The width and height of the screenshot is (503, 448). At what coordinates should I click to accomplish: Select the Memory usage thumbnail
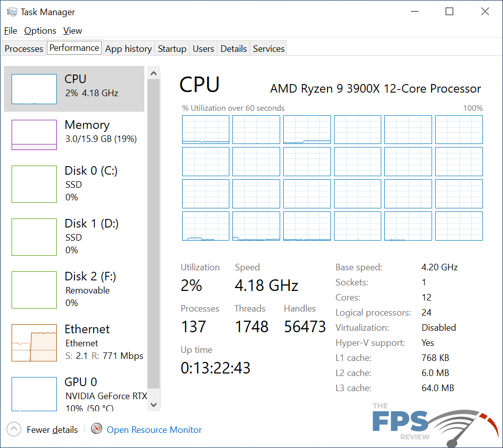(34, 135)
